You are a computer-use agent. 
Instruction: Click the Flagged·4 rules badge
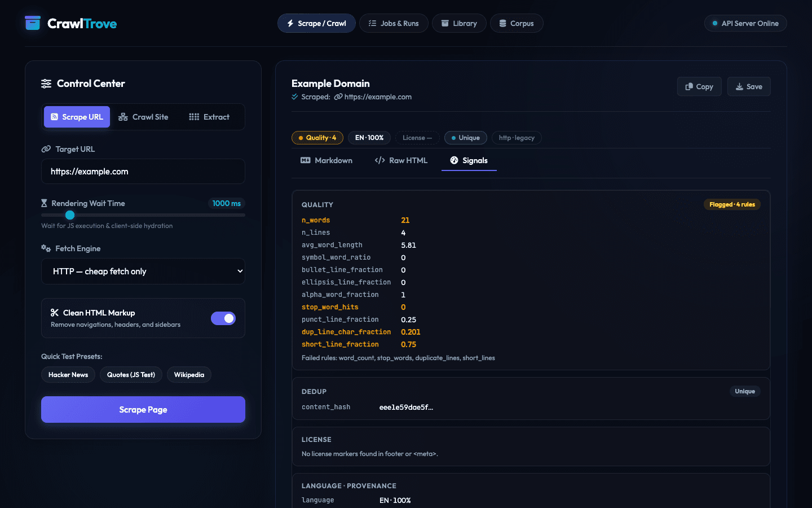(x=732, y=204)
